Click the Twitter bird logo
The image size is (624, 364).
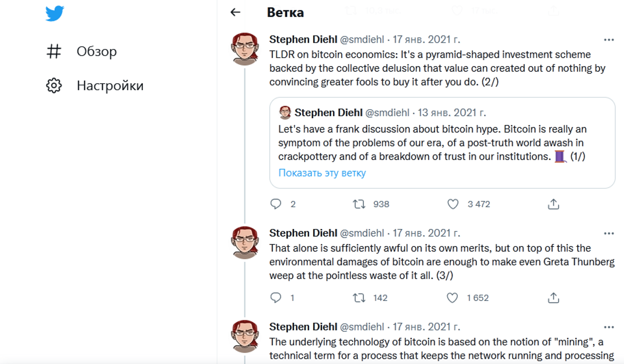click(x=55, y=13)
